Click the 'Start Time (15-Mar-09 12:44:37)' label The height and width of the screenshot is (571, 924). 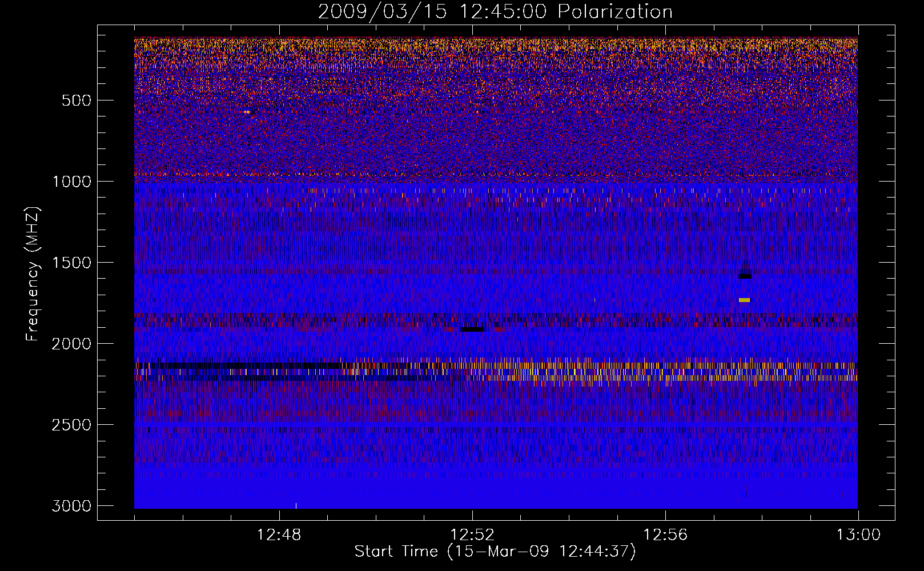[495, 552]
